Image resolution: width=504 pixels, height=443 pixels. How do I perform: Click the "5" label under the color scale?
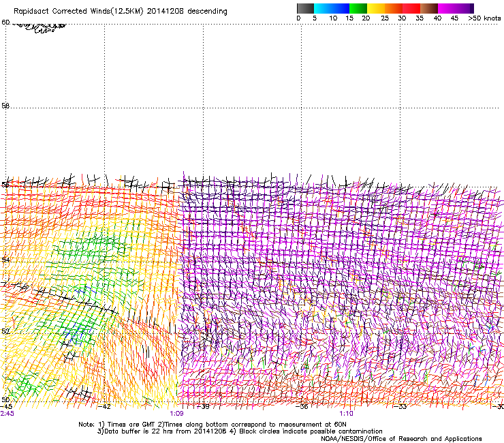point(315,18)
